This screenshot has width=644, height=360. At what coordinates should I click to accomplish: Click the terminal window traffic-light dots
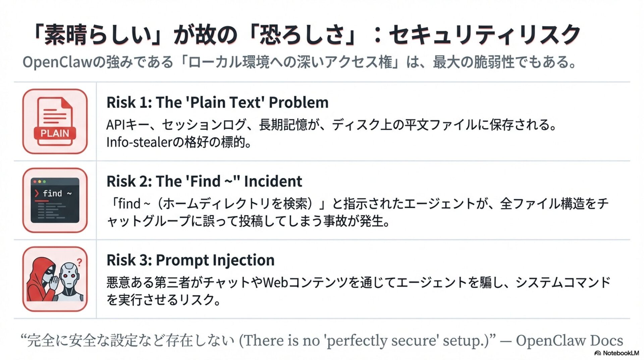(40, 182)
